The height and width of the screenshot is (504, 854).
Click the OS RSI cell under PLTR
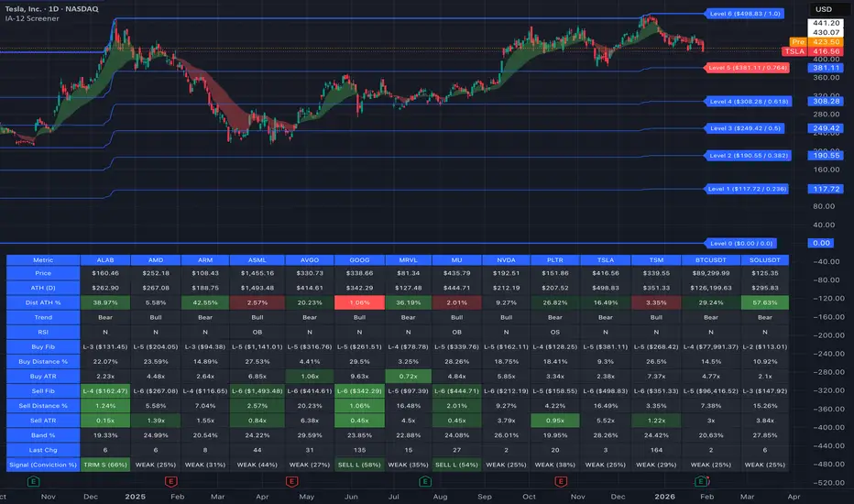[x=555, y=332]
